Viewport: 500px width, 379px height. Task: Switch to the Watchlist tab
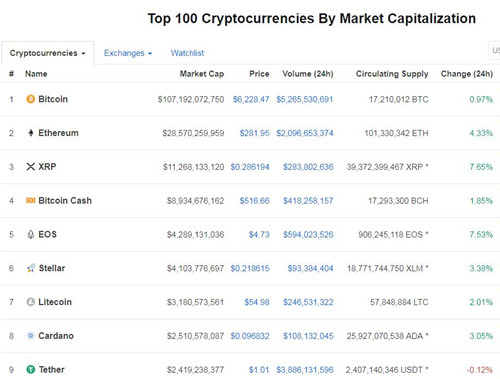(x=187, y=53)
